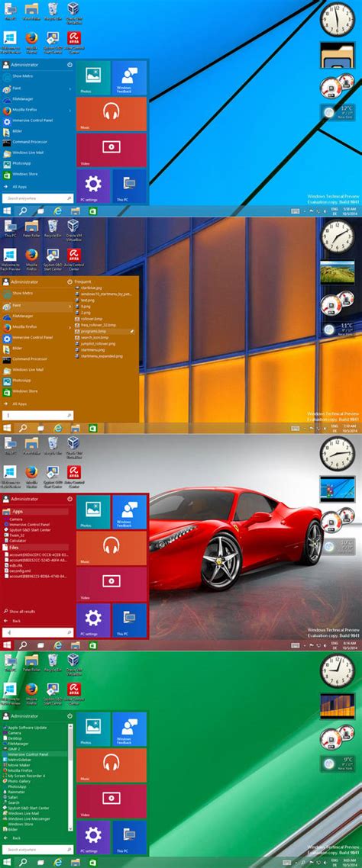Open PC settings tile in green Start menu
The height and width of the screenshot is (868, 362).
(x=93, y=837)
